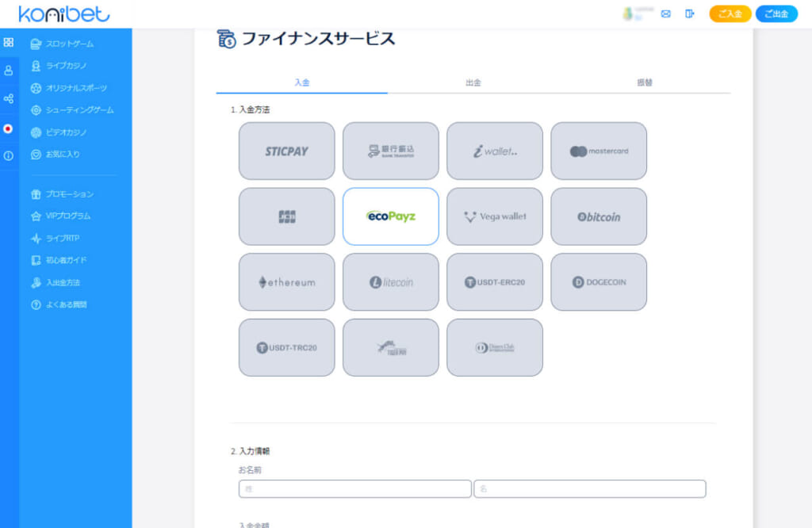
Task: Choose the USDT-TRC20 tile
Action: pos(287,347)
